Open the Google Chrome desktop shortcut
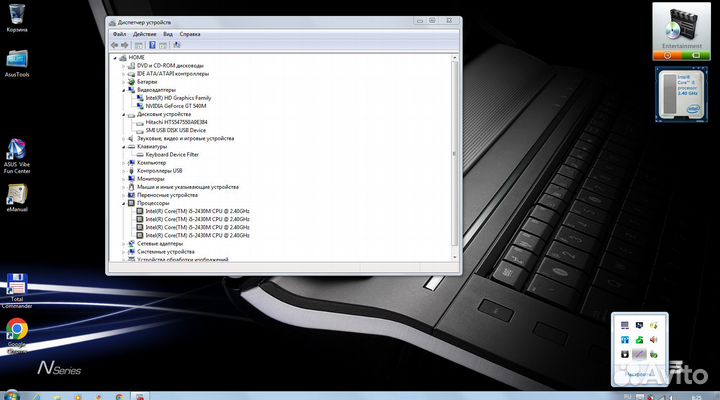 (17, 336)
